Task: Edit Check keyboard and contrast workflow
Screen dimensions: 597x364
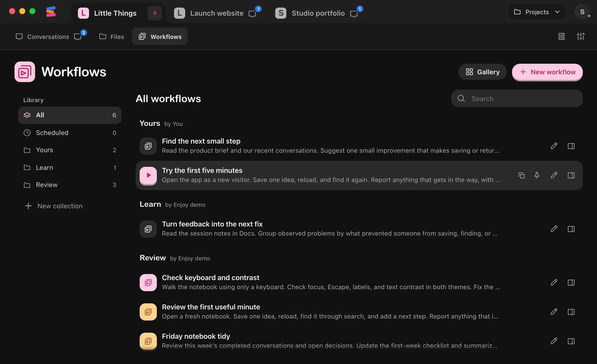Action: pyautogui.click(x=554, y=282)
